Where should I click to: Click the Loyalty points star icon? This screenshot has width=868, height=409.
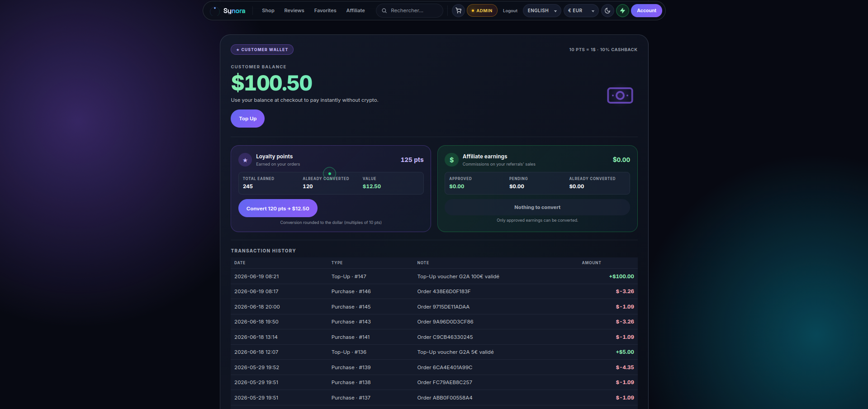(x=245, y=160)
